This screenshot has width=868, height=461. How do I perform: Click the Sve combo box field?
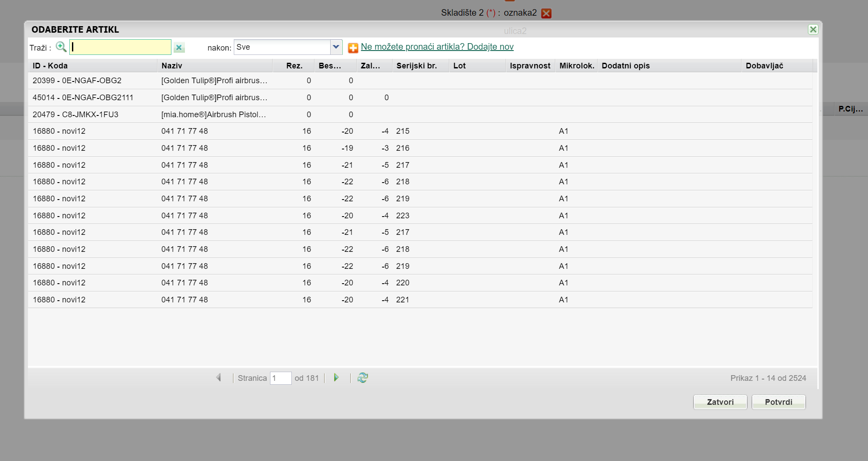(x=282, y=47)
